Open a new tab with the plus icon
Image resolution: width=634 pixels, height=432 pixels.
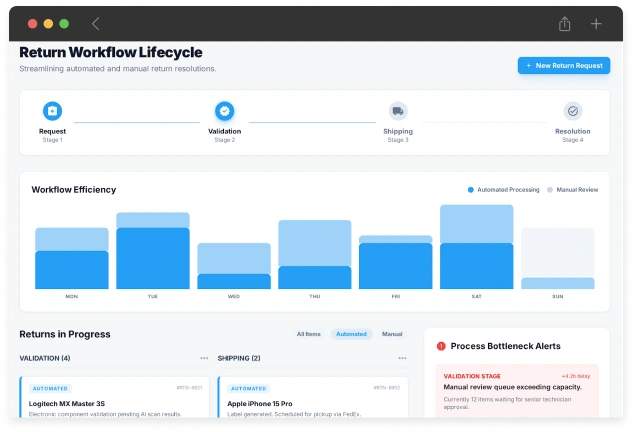596,23
